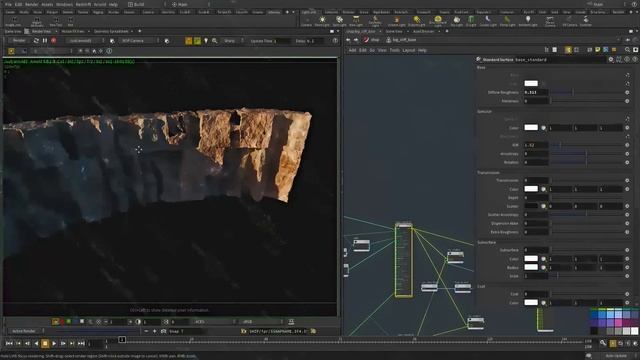Play the timeline in reverse

pyautogui.click(x=36, y=344)
